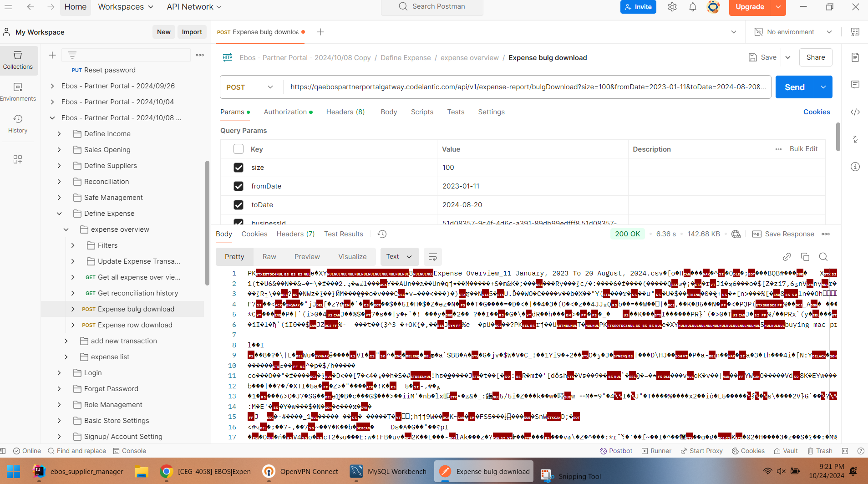Open the configure workspace sidebar icon
This screenshot has width=868, height=484.
(x=18, y=159)
